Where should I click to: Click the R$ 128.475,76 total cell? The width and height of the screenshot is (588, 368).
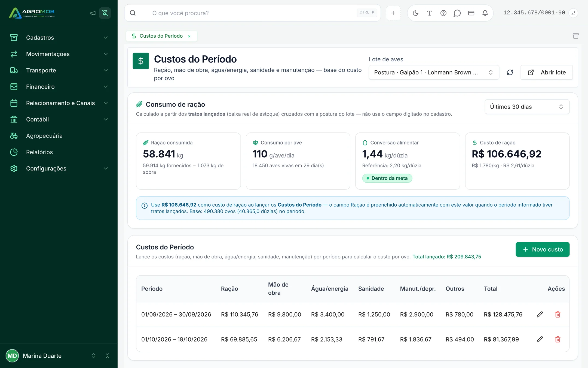503,315
